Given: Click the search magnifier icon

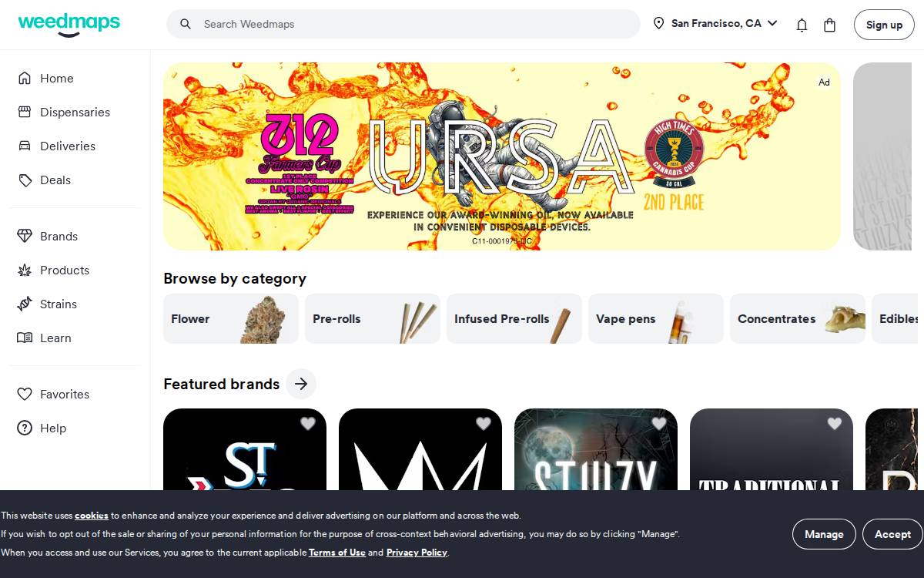Looking at the screenshot, I should [x=186, y=24].
